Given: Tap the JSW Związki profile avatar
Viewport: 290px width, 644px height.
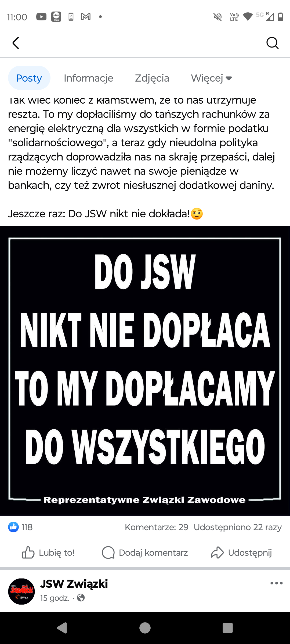Looking at the screenshot, I should (21, 591).
